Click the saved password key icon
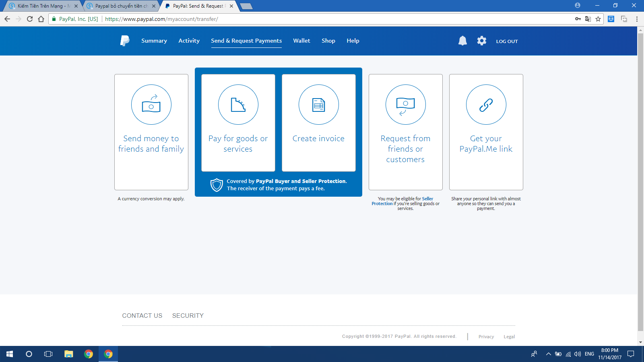 [x=578, y=19]
